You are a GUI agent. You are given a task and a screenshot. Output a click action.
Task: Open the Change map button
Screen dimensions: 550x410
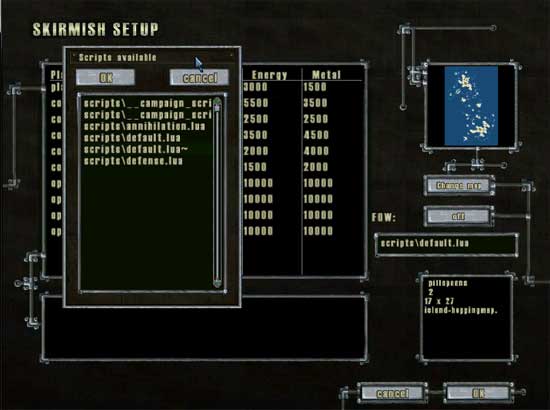click(x=458, y=186)
